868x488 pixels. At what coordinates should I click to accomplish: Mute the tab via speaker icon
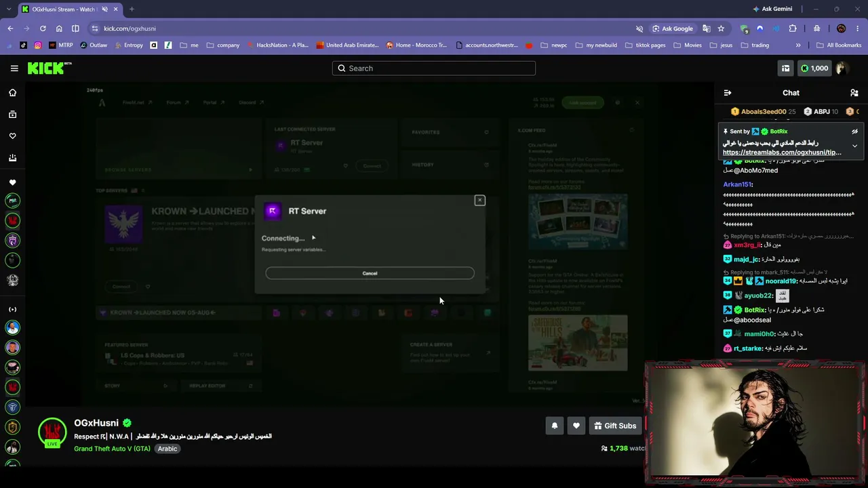pos(104,9)
